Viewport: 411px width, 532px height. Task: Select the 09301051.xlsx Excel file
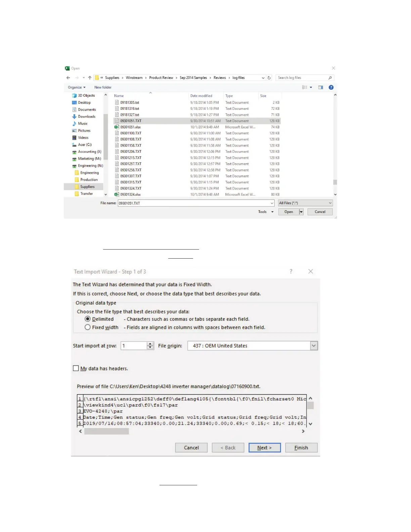(197, 127)
